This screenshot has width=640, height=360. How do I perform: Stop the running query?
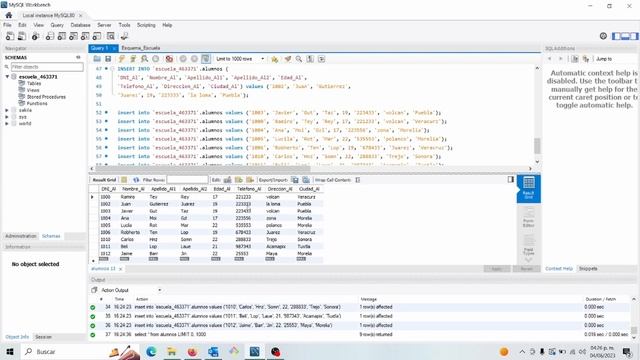pyautogui.click(x=156, y=59)
